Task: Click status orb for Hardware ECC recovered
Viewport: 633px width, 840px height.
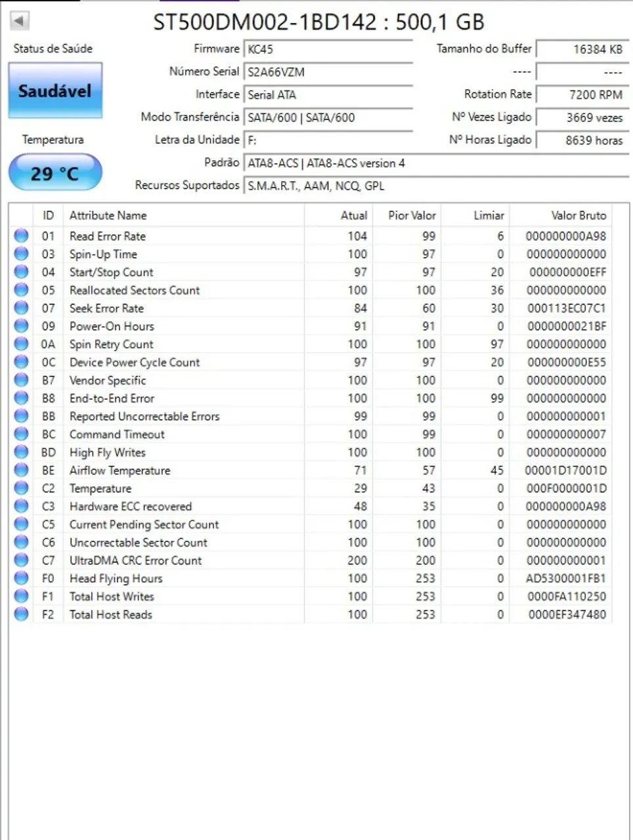Action: [22, 507]
